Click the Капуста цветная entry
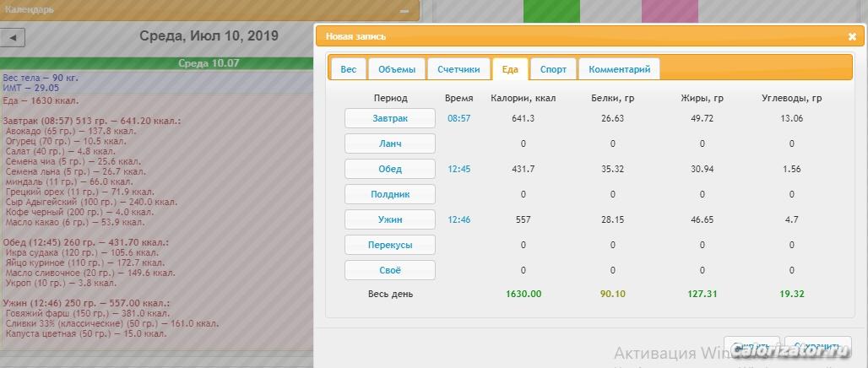Viewport: 868px width, 368px height. click(x=86, y=333)
